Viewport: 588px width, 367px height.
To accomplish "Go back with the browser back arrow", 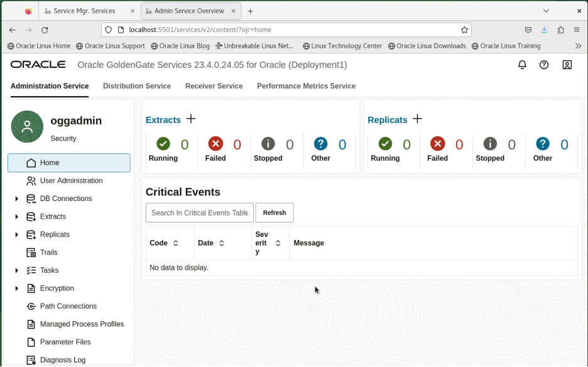I will pos(13,30).
